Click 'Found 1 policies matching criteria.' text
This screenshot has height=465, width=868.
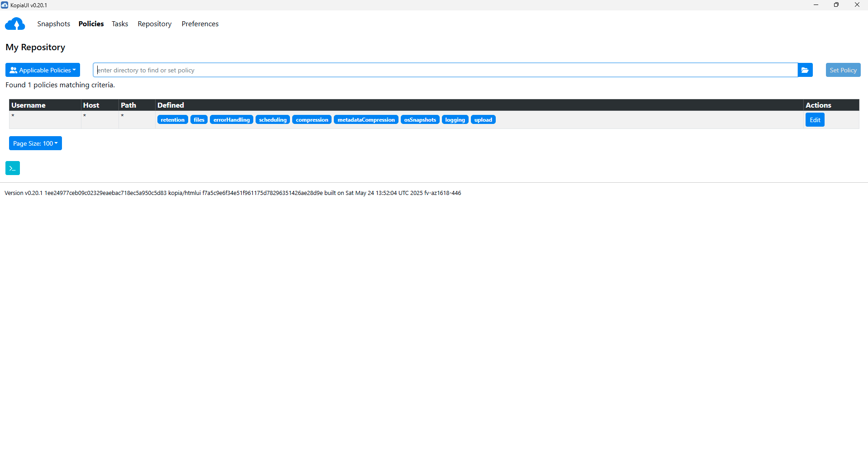point(60,85)
